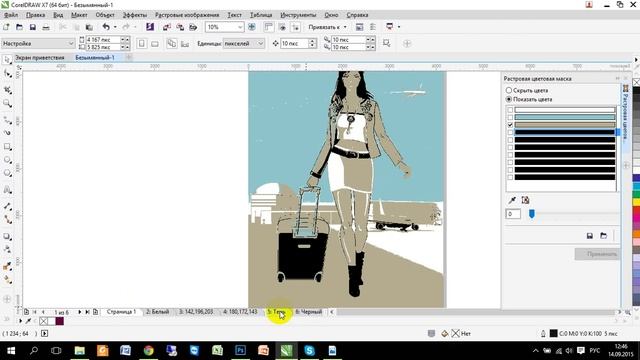Check the light blue color row checkbox

click(510, 117)
